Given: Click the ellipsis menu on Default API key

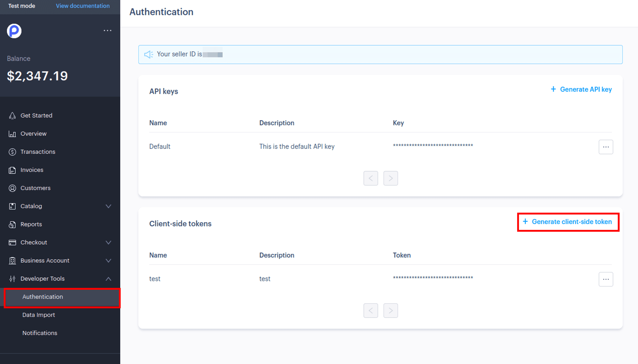Looking at the screenshot, I should click(606, 147).
